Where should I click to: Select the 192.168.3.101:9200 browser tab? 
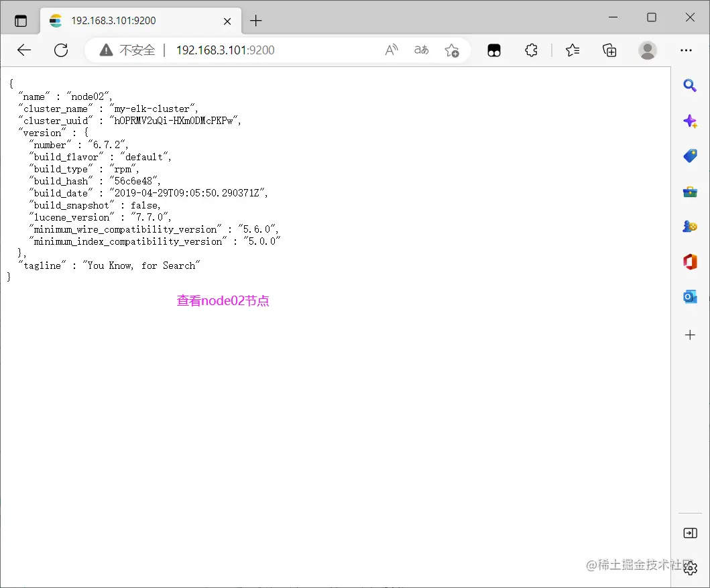pos(141,21)
